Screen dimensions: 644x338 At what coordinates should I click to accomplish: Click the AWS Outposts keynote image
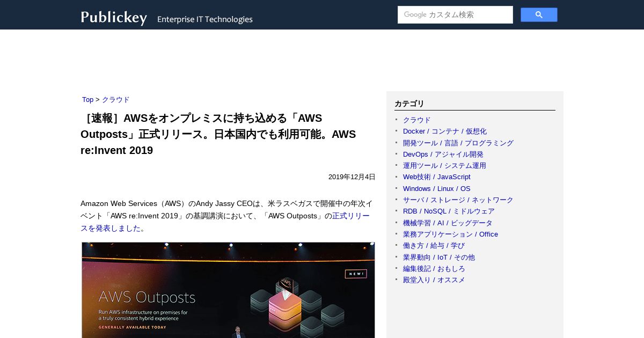[x=228, y=290]
